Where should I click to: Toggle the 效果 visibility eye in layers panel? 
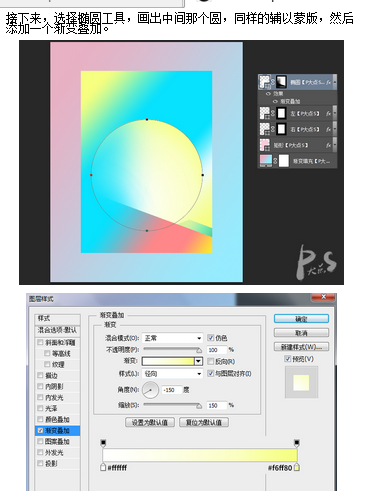(268, 94)
